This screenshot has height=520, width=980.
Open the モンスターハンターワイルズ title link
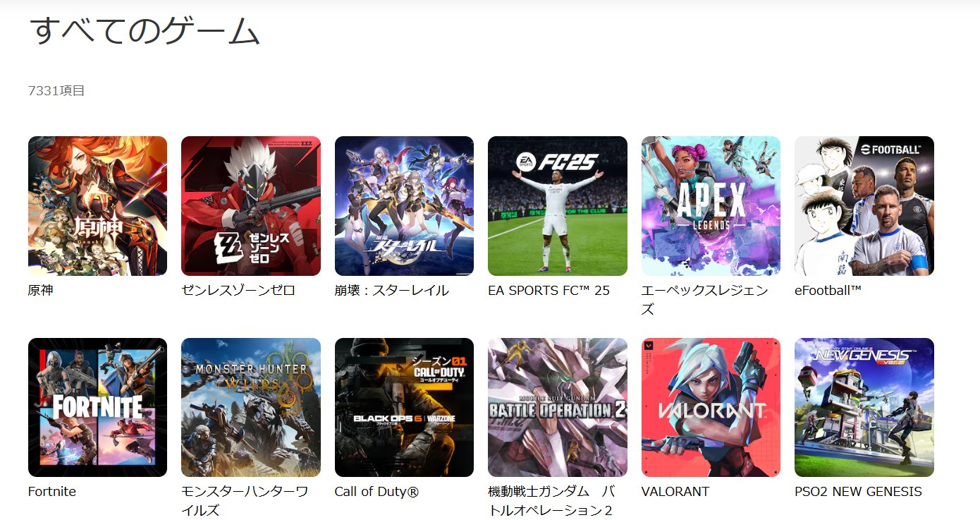(x=245, y=501)
